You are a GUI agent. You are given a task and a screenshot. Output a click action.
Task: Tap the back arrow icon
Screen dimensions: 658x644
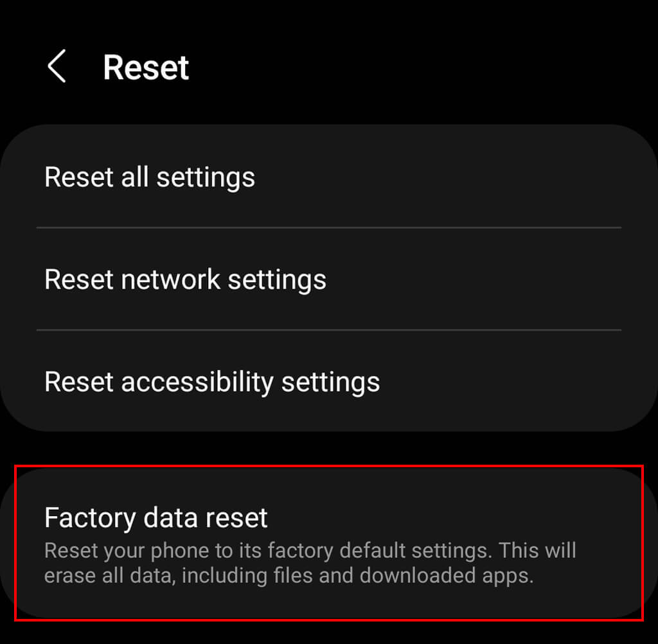57,66
